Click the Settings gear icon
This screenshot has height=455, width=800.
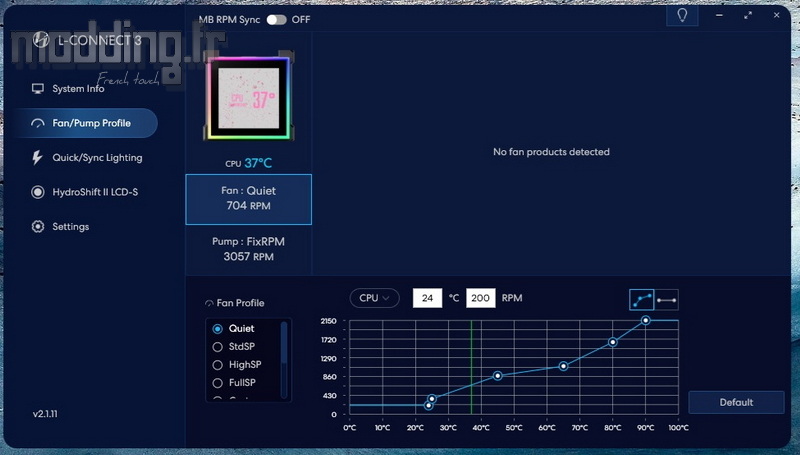coord(38,227)
